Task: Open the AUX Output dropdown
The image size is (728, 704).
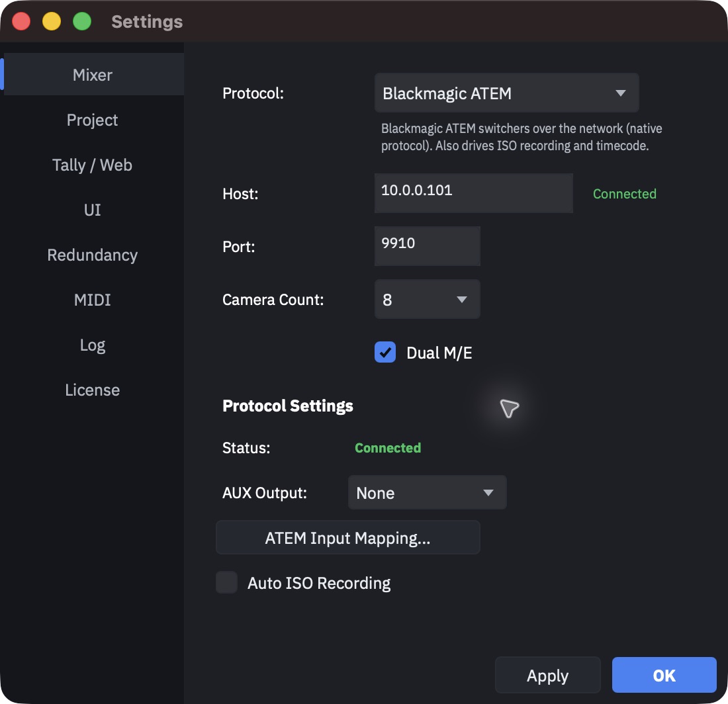Action: (x=427, y=492)
